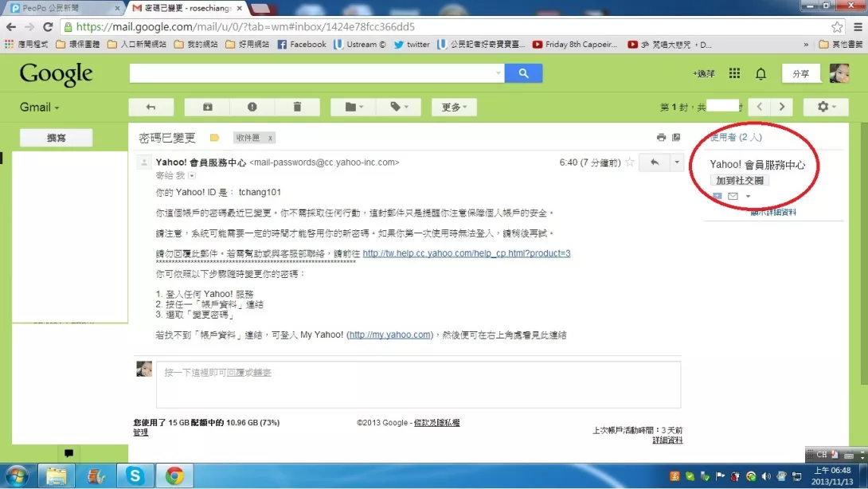Click Chrome's back navigation arrow
This screenshot has height=489, width=868.
click(x=11, y=26)
